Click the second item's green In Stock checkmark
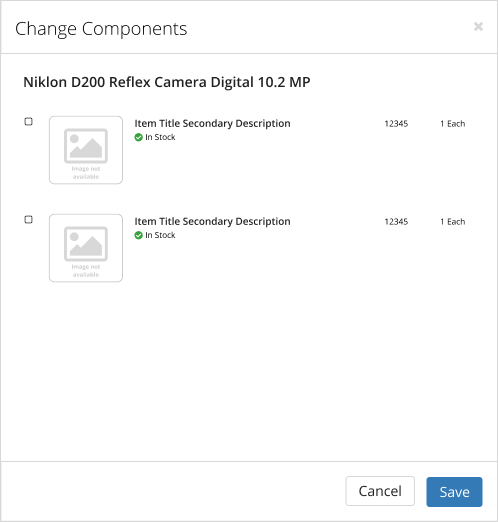 pos(138,235)
